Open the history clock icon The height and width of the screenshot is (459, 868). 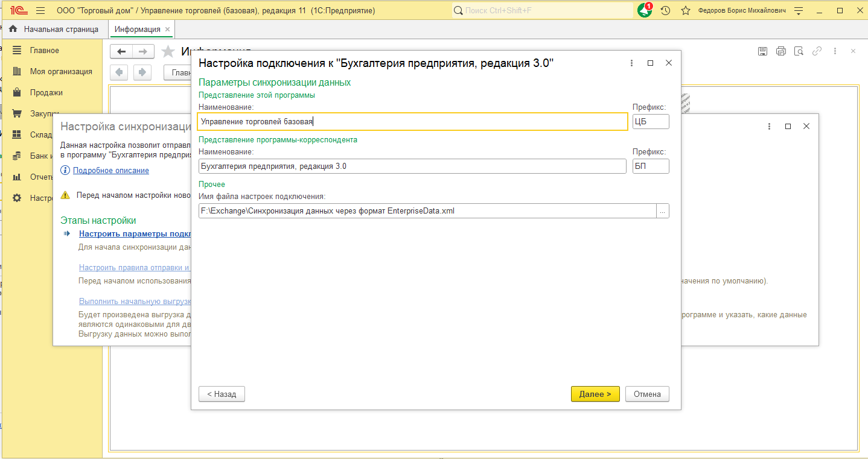pyautogui.click(x=665, y=11)
